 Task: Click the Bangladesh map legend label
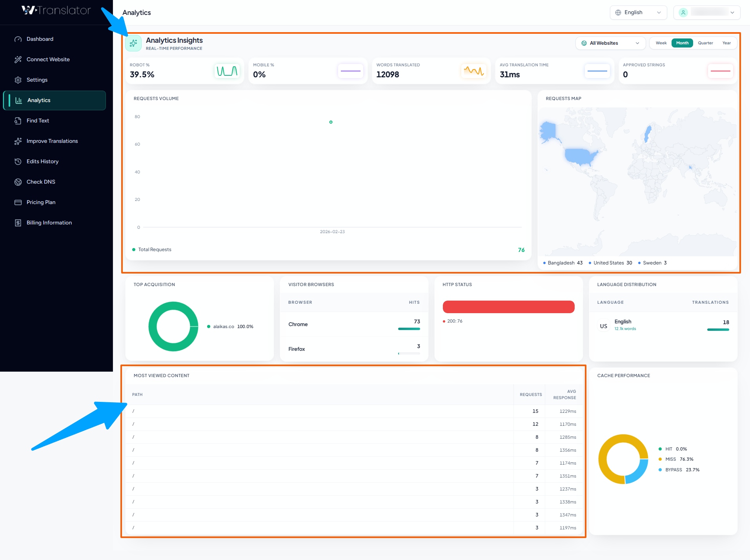(x=562, y=263)
